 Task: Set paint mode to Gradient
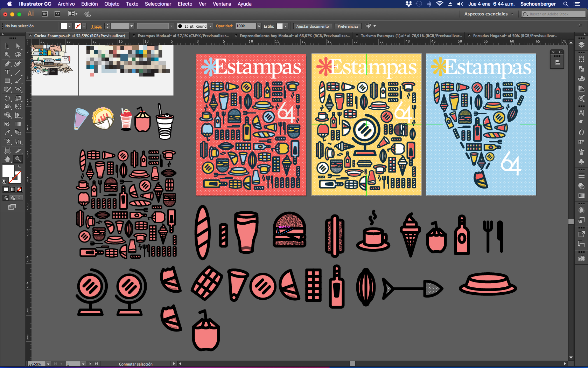pos(13,190)
